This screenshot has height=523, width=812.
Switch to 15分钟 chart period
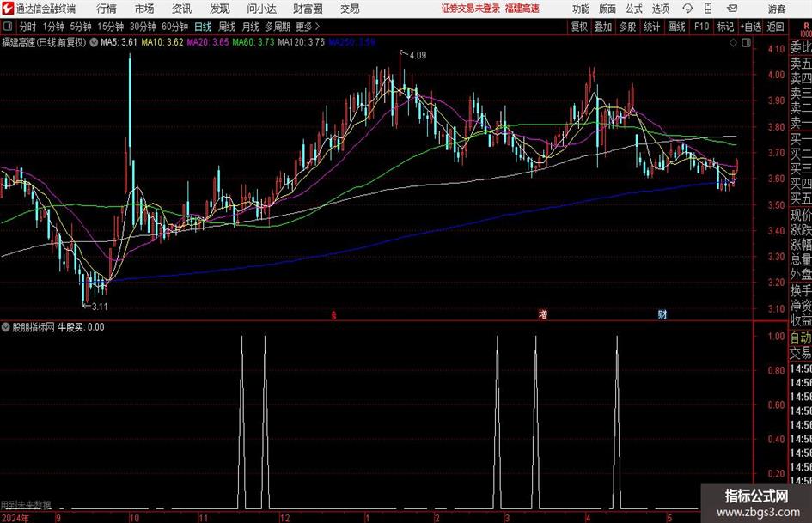[111, 27]
